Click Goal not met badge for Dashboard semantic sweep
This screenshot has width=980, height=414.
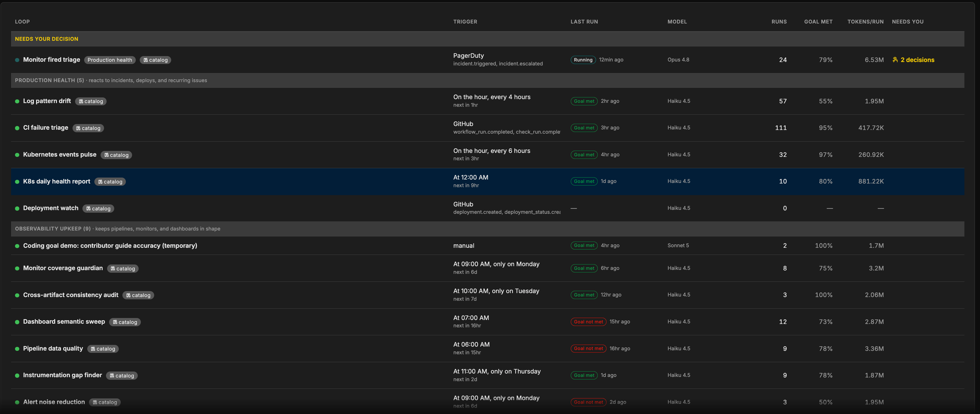point(588,322)
